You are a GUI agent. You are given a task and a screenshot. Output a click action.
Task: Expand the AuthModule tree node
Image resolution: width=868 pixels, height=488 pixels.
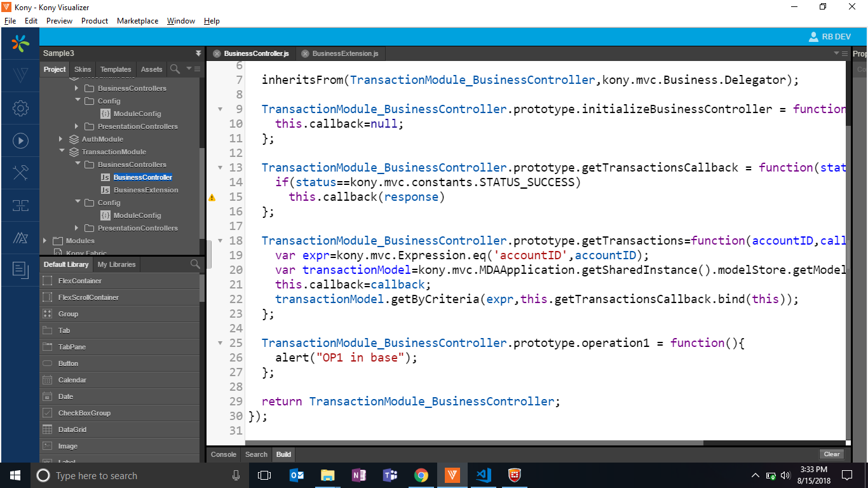click(62, 139)
